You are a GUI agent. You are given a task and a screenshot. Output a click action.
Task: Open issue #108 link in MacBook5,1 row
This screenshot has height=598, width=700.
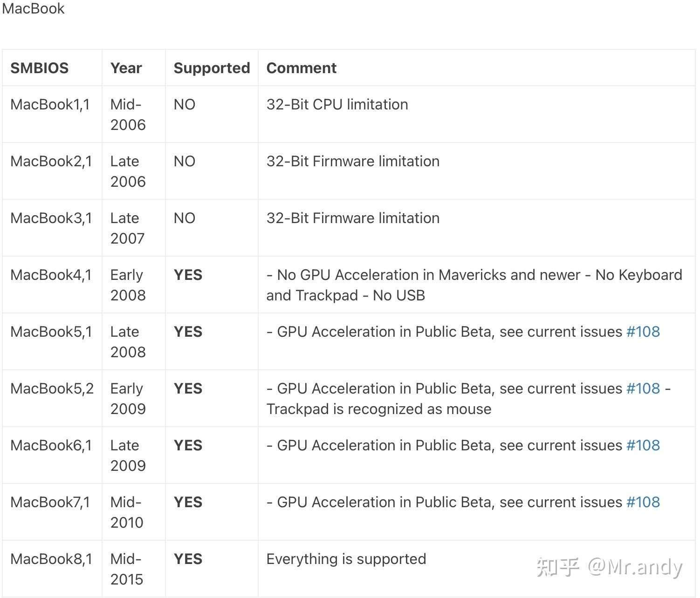[x=643, y=332]
